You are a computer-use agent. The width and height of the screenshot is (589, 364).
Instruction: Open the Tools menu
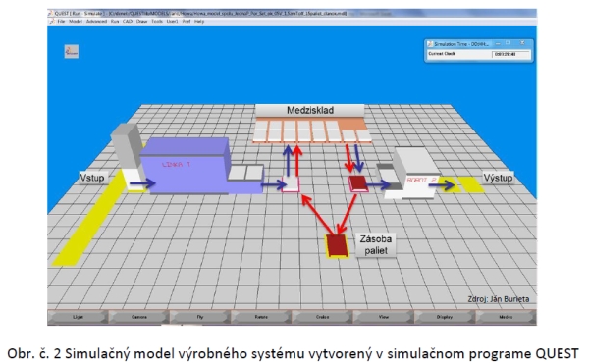(157, 22)
